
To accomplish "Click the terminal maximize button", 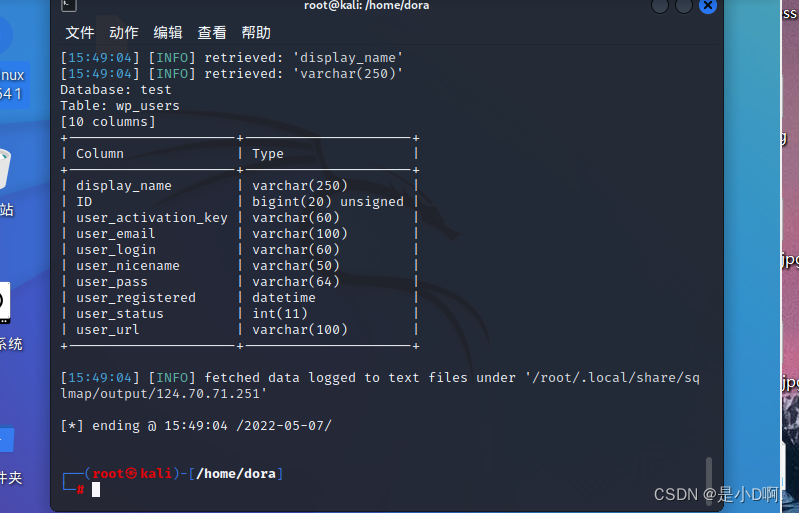I will tap(684, 6).
